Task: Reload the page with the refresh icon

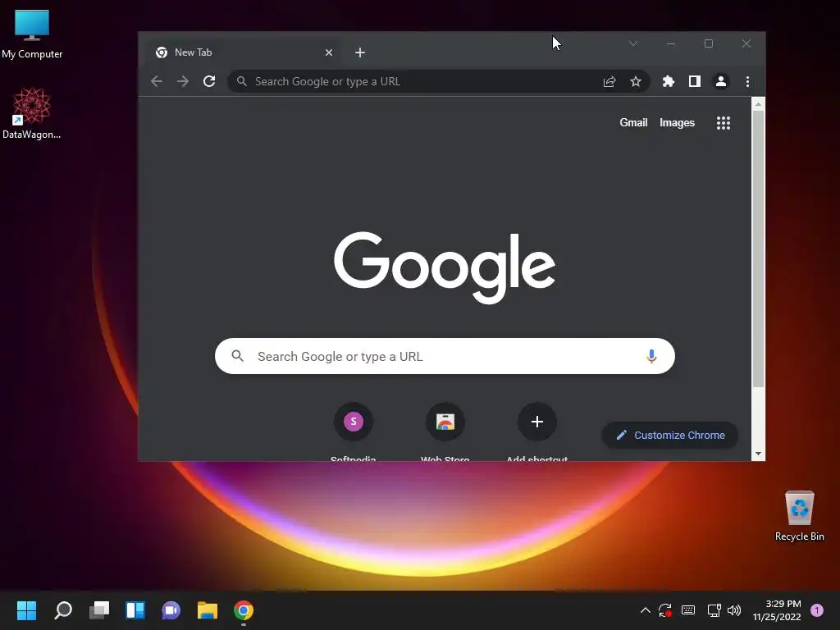Action: point(209,81)
